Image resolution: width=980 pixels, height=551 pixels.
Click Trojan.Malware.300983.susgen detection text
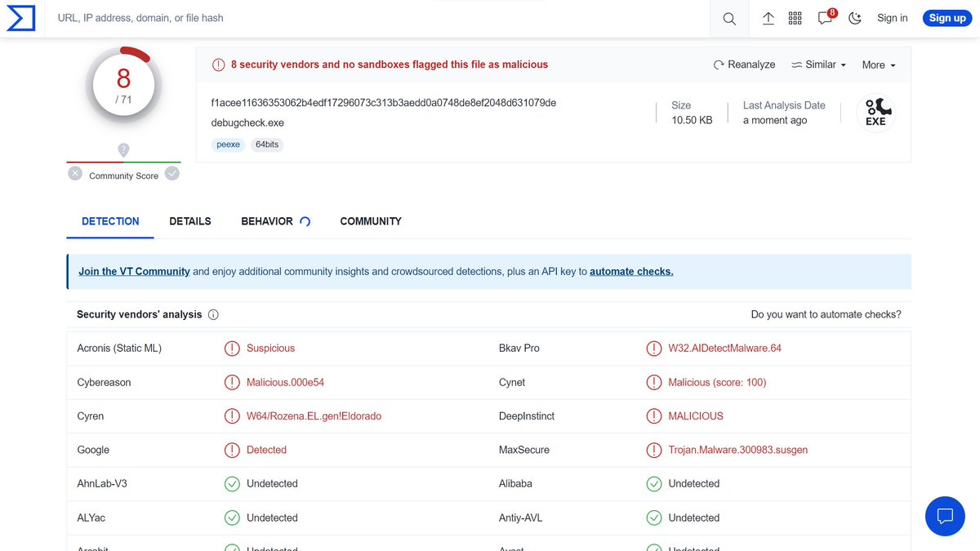737,450
